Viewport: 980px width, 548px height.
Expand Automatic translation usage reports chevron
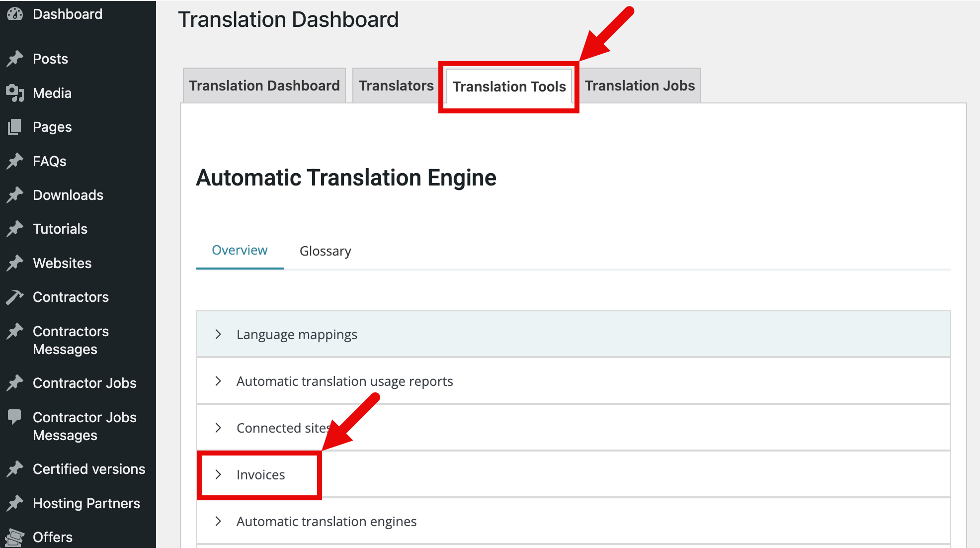218,381
